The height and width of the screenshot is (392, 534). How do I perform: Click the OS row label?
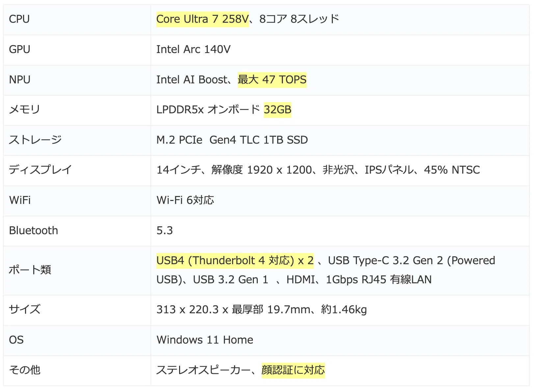[x=16, y=340]
